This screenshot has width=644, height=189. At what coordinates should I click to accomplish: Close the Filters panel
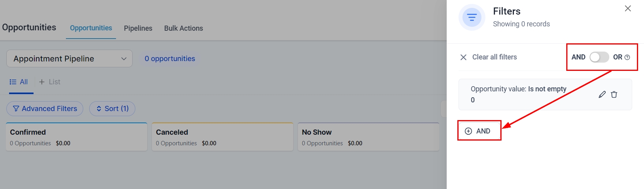tap(628, 9)
